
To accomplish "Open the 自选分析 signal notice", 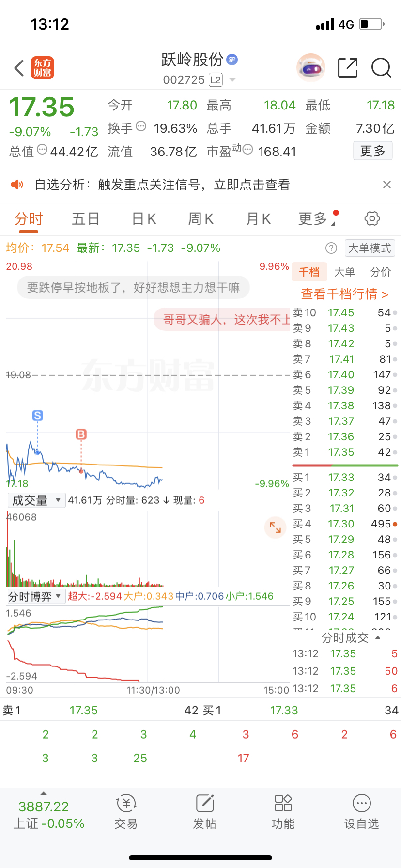I will coord(162,185).
